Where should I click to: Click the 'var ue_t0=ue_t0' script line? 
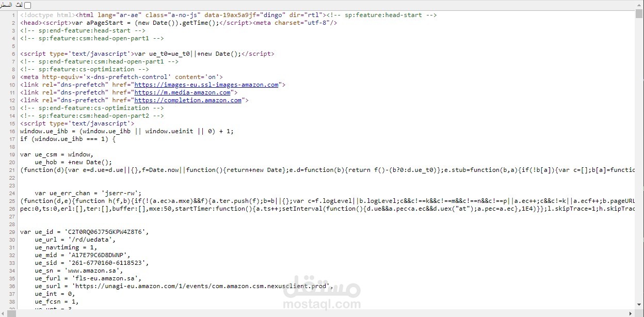[147, 54]
